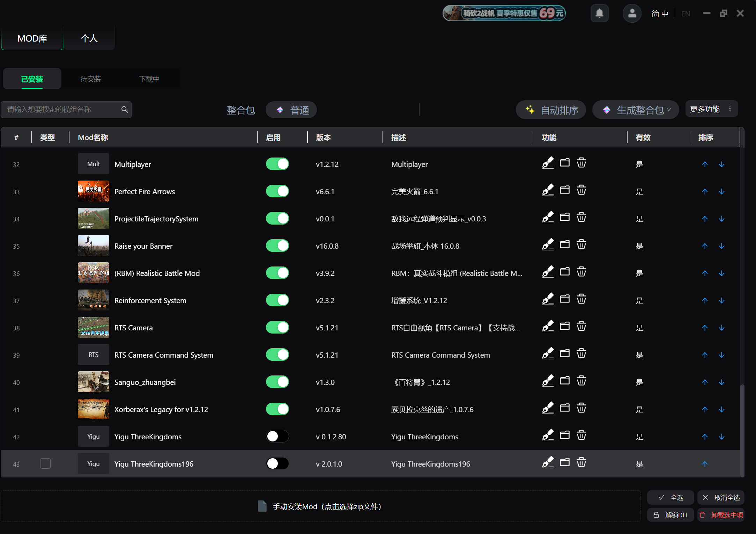The image size is (756, 534).
Task: Open the 普通 modpack selector
Action: coord(291,110)
